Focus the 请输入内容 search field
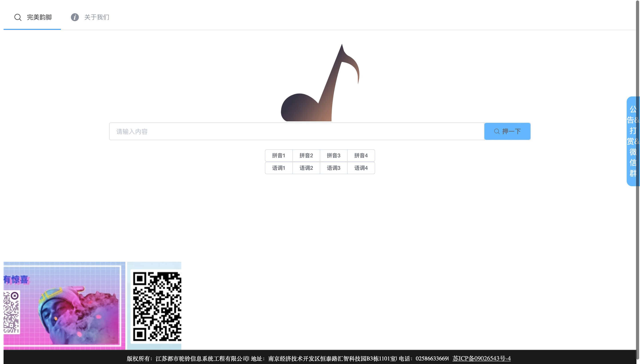The width and height of the screenshot is (640, 364). click(x=296, y=132)
